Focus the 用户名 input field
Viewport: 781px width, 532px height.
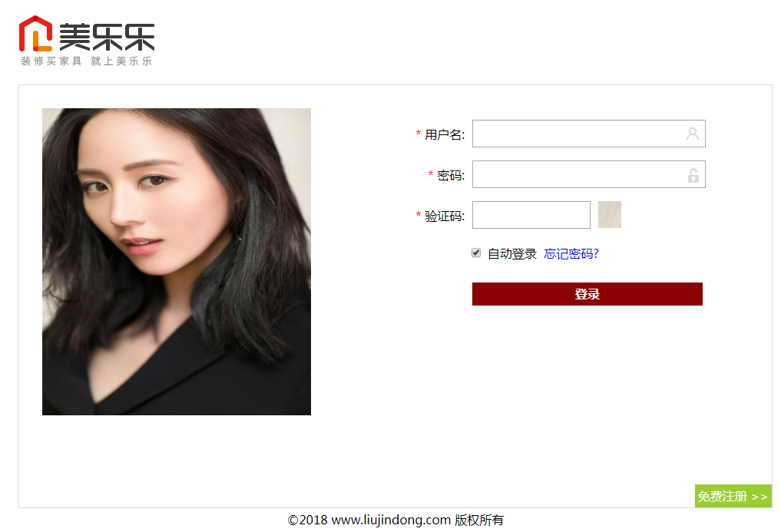tap(589, 134)
